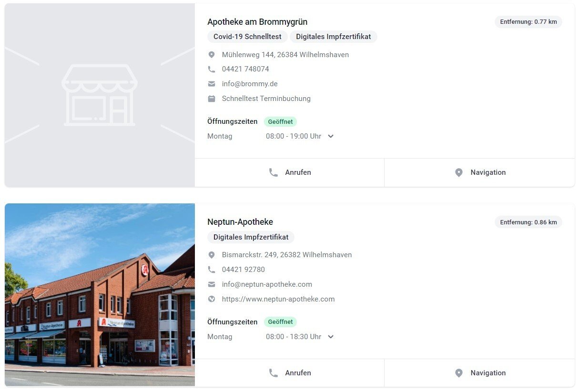Click the Apotheke am Brommygrün title
579x392 pixels.
tap(257, 22)
